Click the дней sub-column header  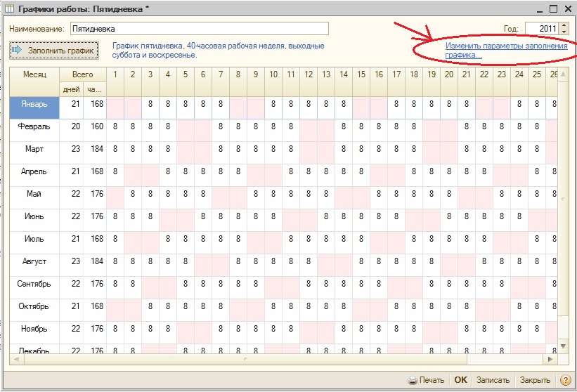72,89
